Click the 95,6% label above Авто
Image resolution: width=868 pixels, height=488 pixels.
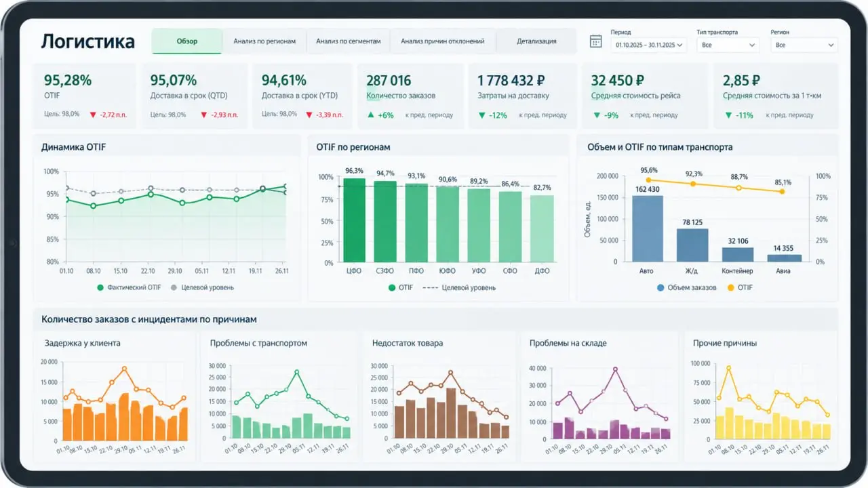pos(649,170)
